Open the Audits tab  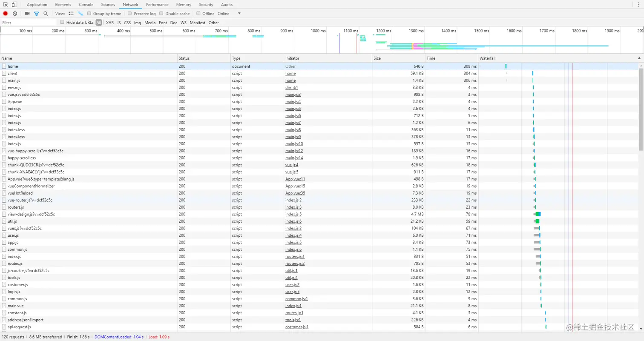[x=227, y=5]
